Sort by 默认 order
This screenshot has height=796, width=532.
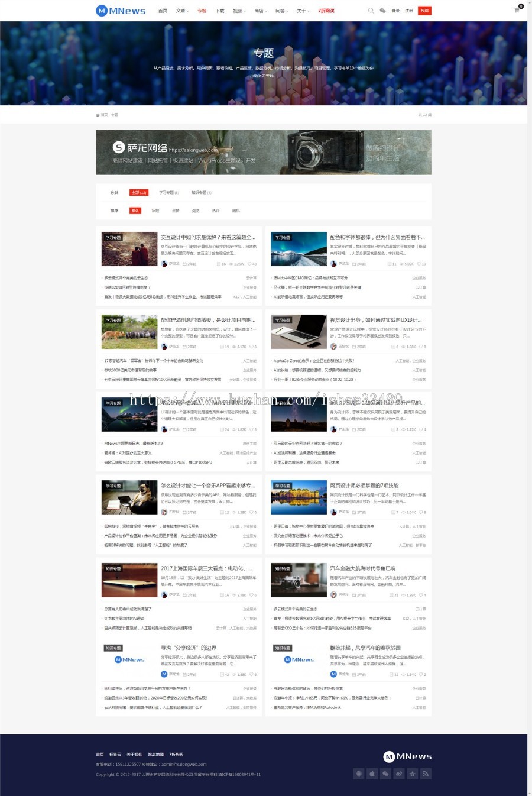pyautogui.click(x=135, y=211)
